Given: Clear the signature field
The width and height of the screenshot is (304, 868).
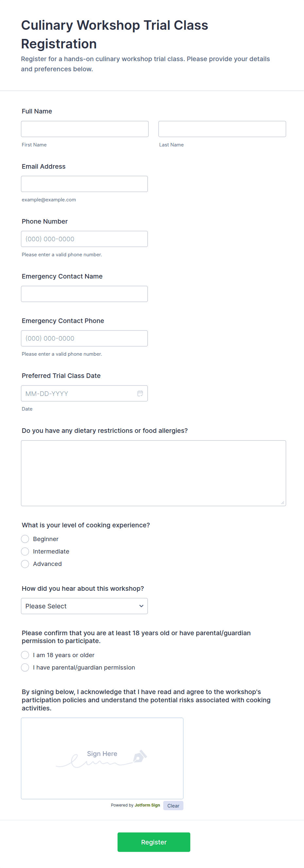Looking at the screenshot, I should (173, 805).
